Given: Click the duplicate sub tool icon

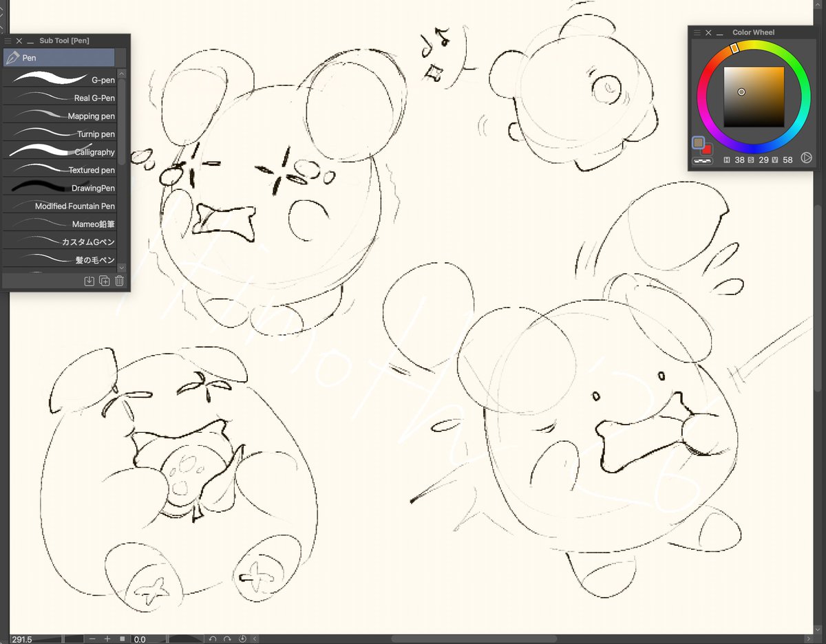Looking at the screenshot, I should point(105,281).
